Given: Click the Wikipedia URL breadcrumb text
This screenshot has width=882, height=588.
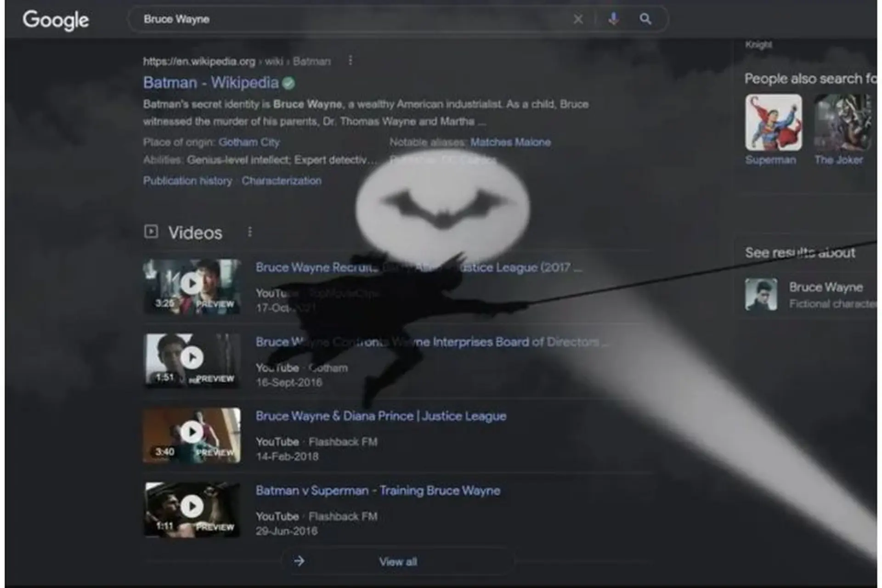Looking at the screenshot, I should click(237, 62).
